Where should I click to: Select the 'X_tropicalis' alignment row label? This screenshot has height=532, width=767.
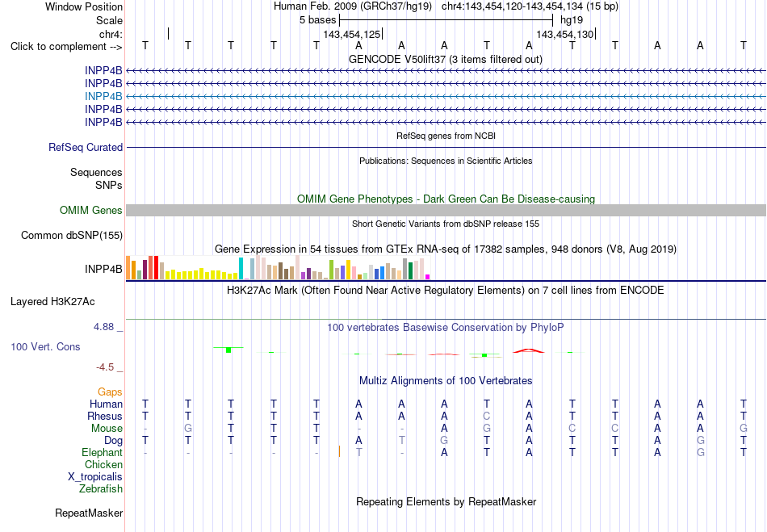[x=95, y=477]
